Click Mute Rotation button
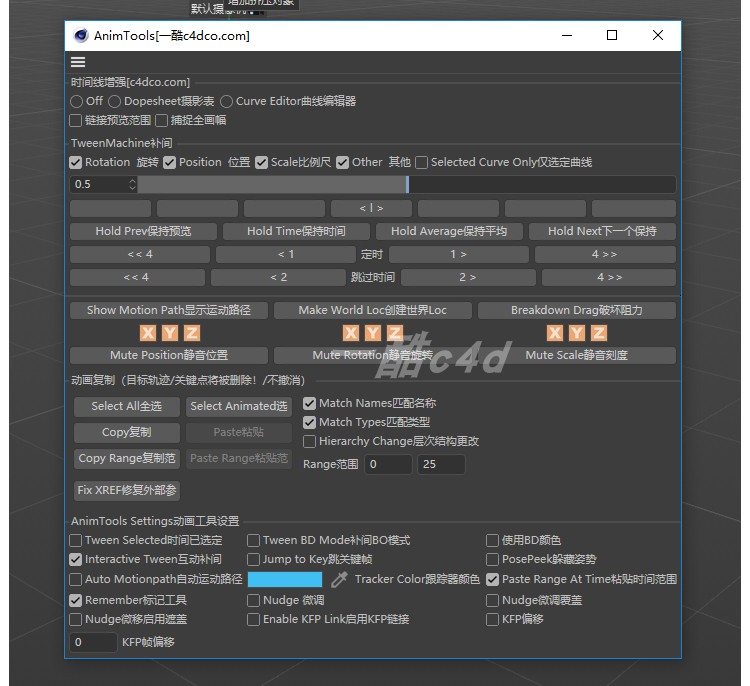This screenshot has height=686, width=750. coord(373,355)
